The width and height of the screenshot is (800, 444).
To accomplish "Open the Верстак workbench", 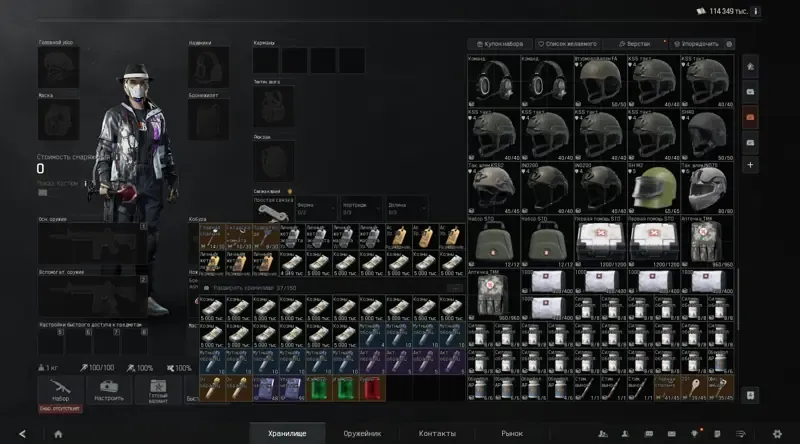I will pos(635,44).
